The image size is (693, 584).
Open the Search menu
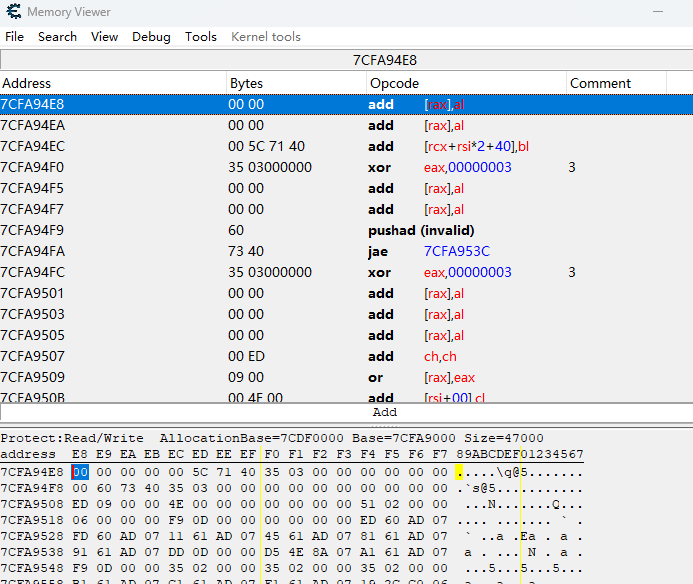[57, 37]
